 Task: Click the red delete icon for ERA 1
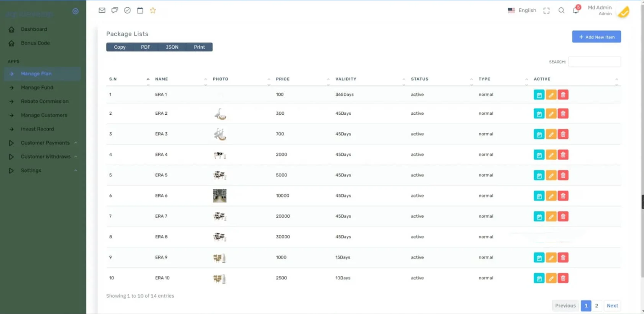[x=563, y=95]
